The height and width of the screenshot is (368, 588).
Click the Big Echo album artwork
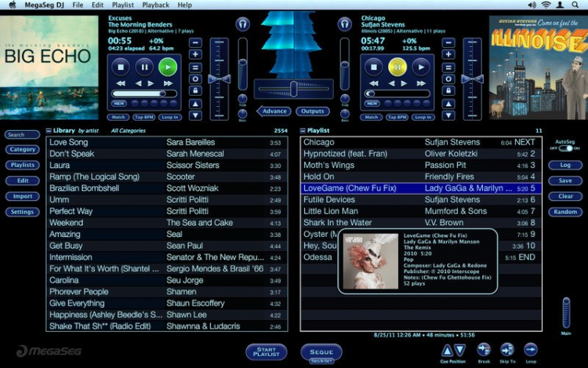(49, 67)
